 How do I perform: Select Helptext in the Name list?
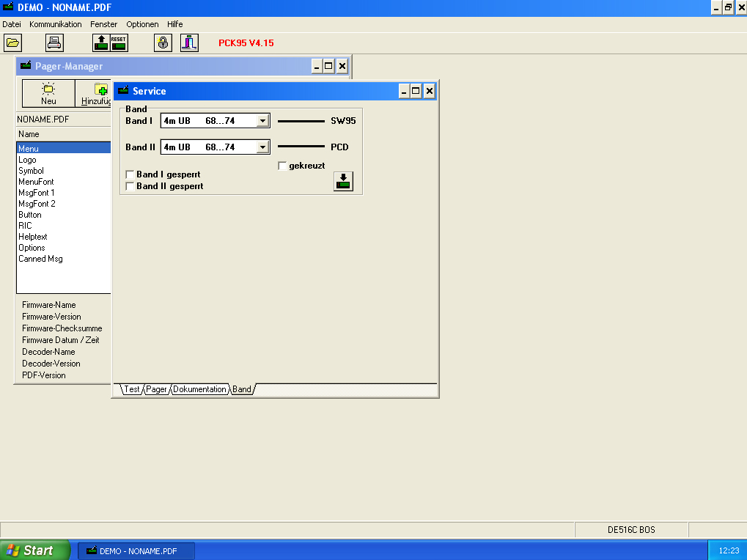click(33, 237)
